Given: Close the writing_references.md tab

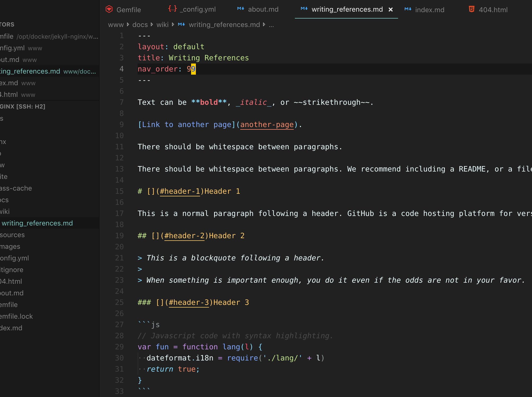Looking at the screenshot, I should (390, 10).
